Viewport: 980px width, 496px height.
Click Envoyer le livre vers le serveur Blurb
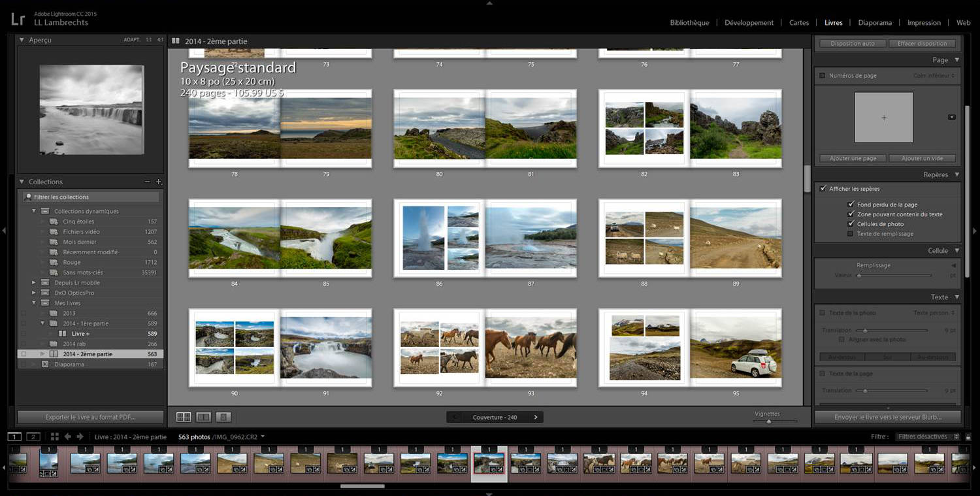[x=888, y=417]
